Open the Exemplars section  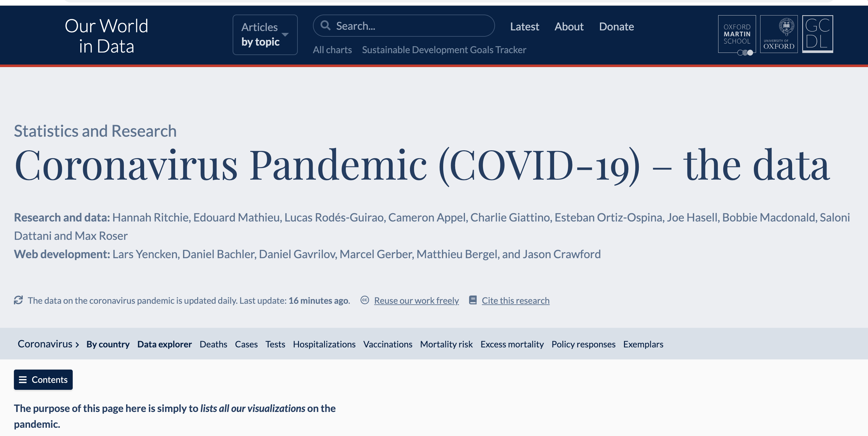tap(643, 344)
